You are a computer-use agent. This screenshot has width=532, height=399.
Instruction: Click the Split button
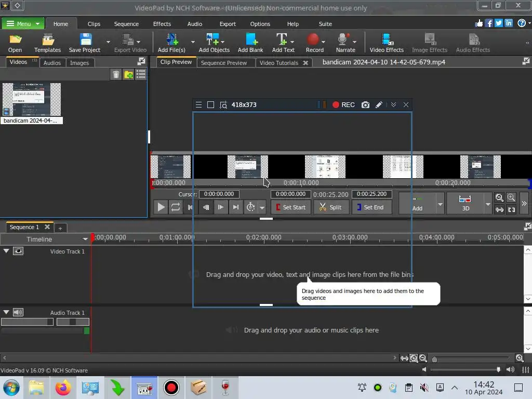(331, 207)
